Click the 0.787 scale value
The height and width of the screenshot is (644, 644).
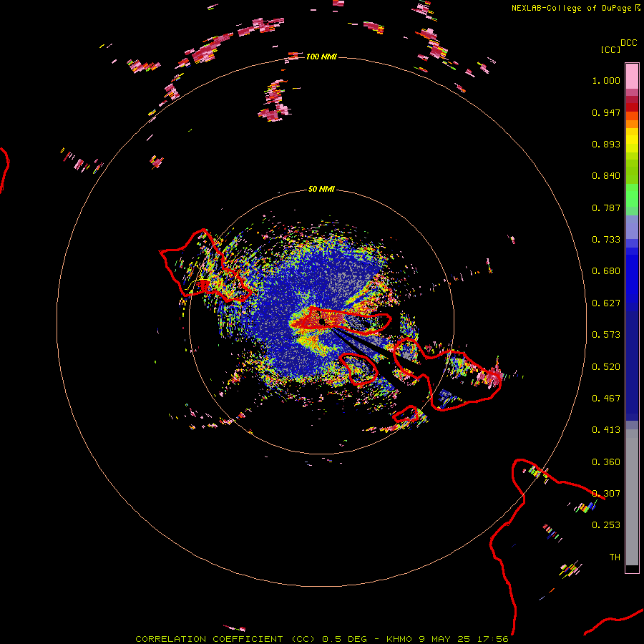point(606,208)
